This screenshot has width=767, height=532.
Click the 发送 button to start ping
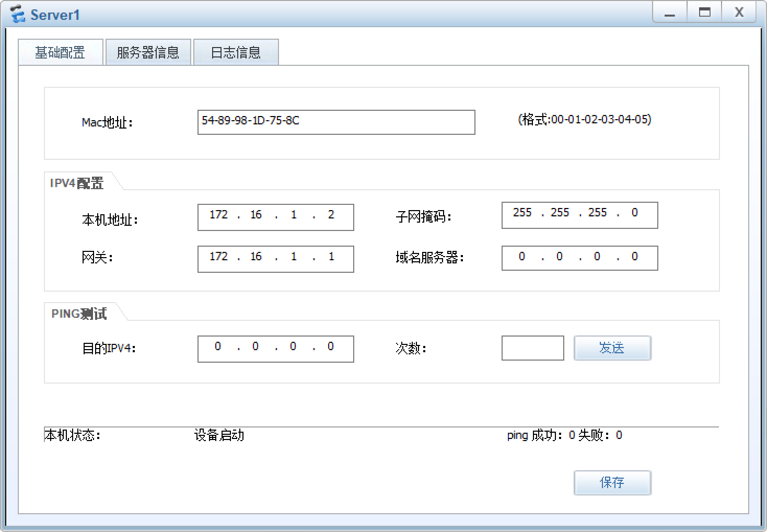click(612, 348)
